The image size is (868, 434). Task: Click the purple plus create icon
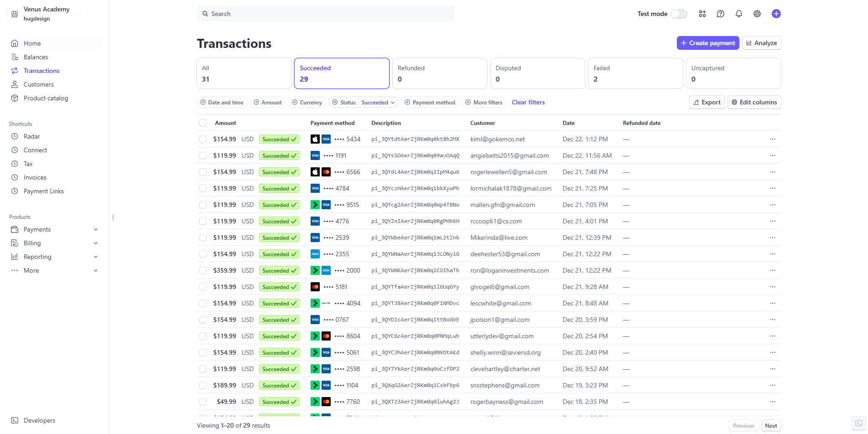coord(776,14)
